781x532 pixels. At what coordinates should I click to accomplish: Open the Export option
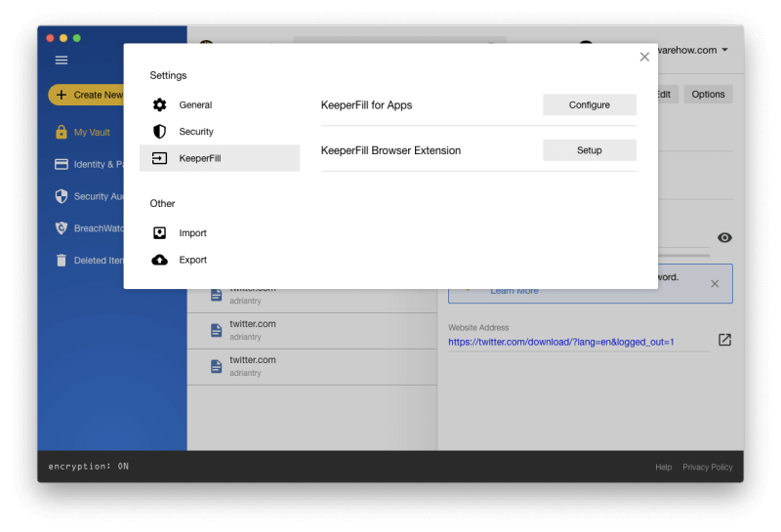(x=220, y=260)
